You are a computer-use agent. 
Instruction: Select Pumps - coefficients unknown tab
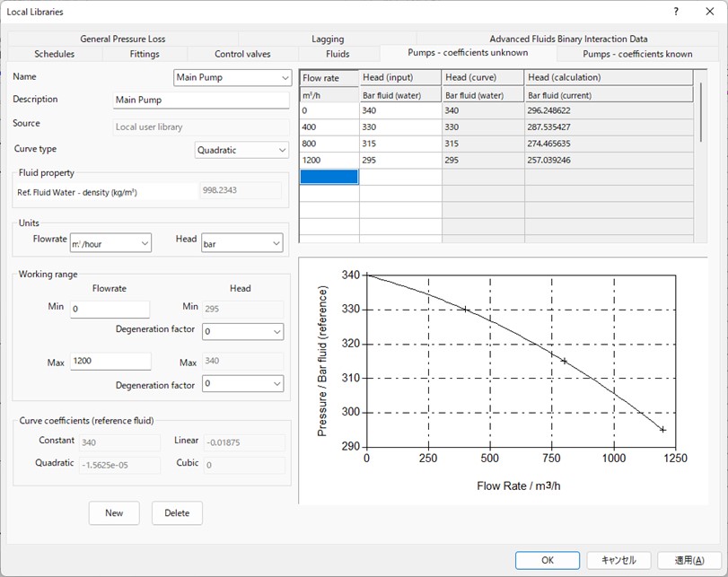click(x=468, y=53)
